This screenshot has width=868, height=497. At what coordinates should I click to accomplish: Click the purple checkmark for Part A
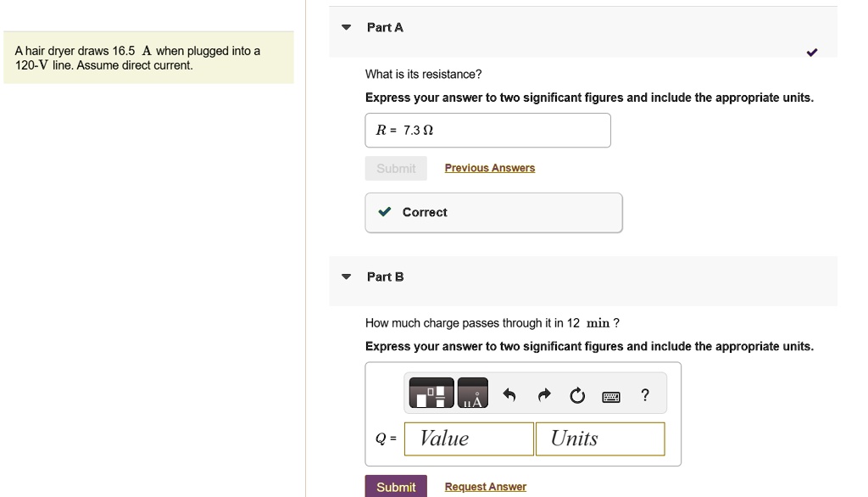tap(811, 53)
